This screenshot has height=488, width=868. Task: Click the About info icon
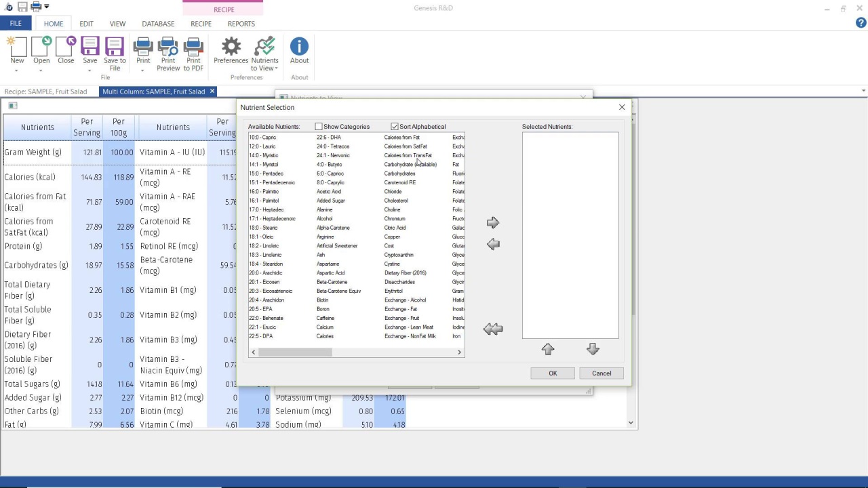coord(299,47)
